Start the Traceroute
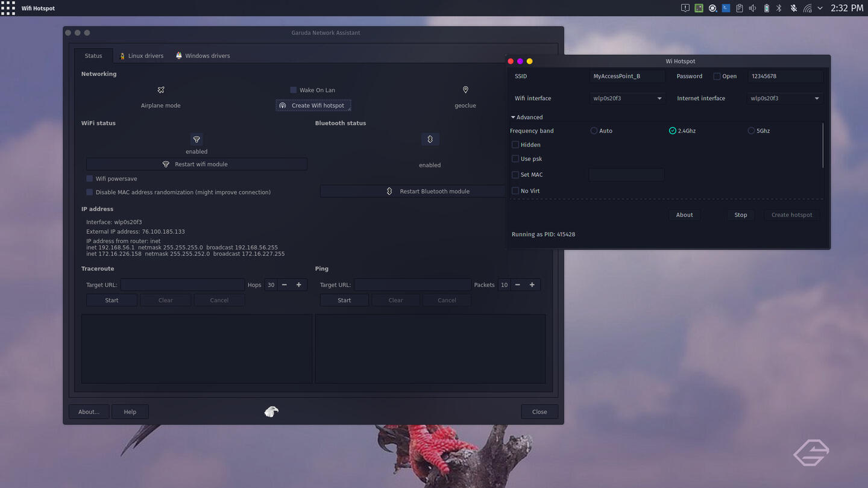Image resolution: width=868 pixels, height=488 pixels. click(x=112, y=300)
